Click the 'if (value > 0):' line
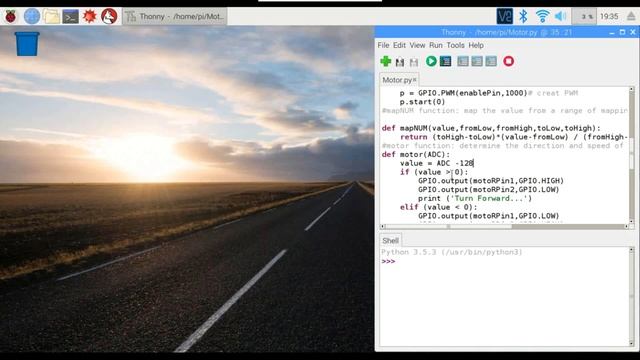 [x=434, y=172]
